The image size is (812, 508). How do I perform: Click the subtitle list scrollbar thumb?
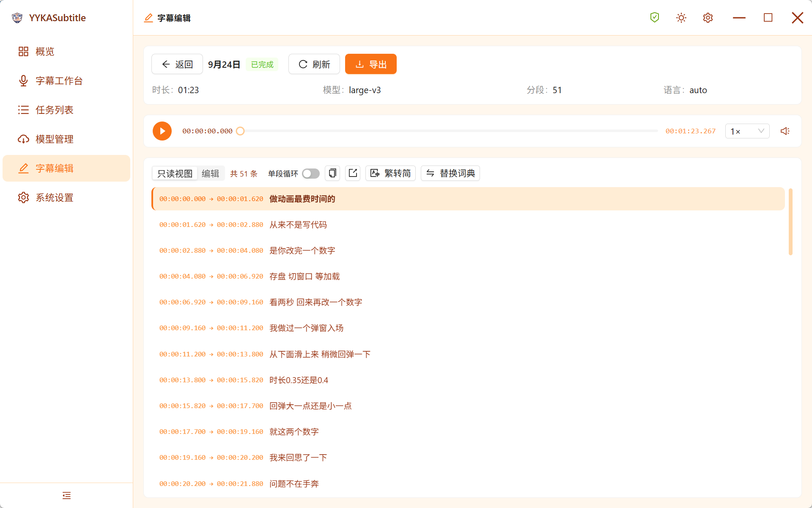(x=790, y=222)
